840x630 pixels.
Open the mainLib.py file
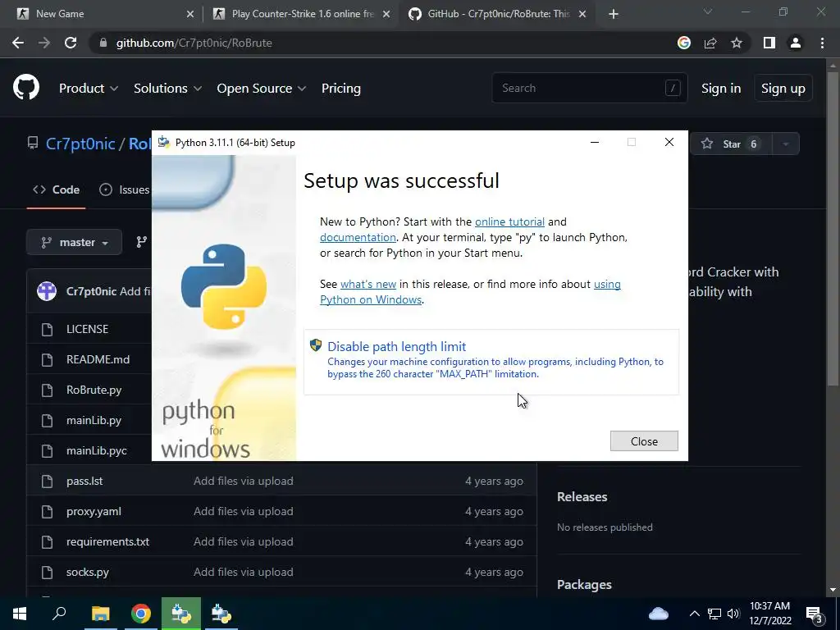click(x=94, y=421)
